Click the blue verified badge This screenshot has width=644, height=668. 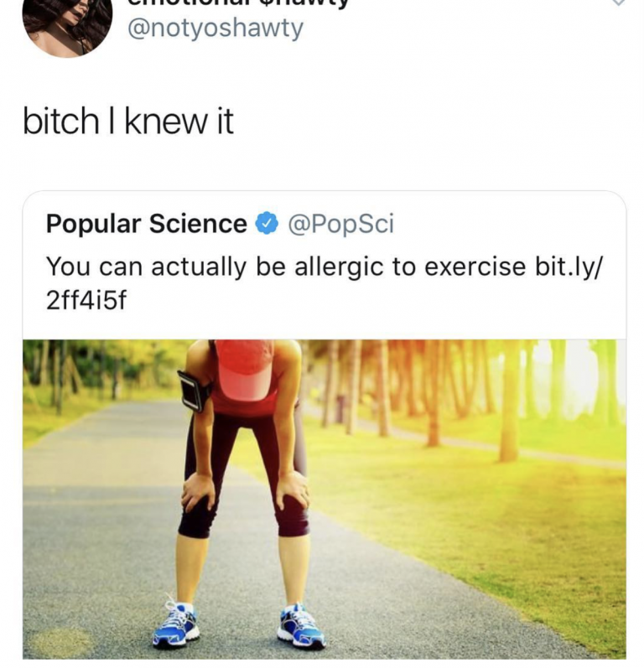(267, 225)
